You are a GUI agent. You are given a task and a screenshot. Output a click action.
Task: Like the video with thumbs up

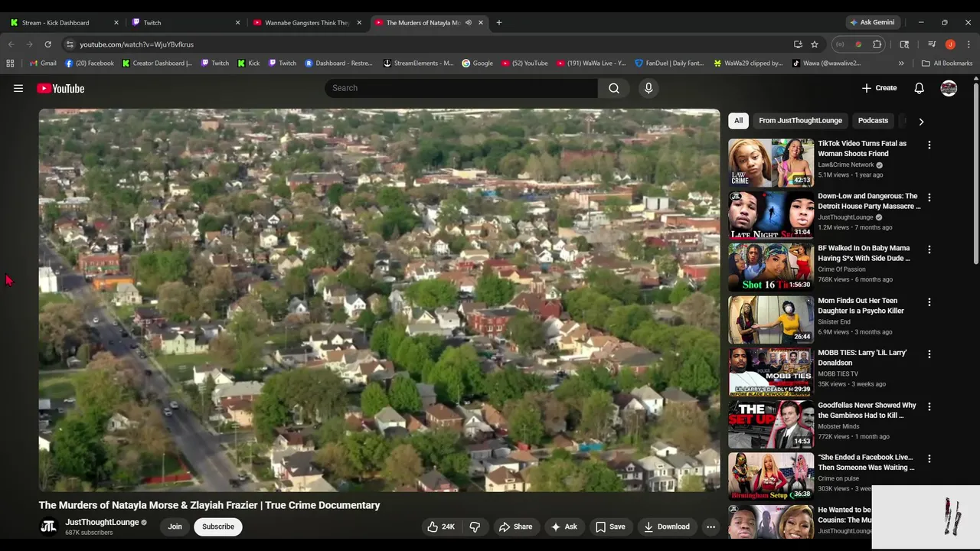click(441, 527)
